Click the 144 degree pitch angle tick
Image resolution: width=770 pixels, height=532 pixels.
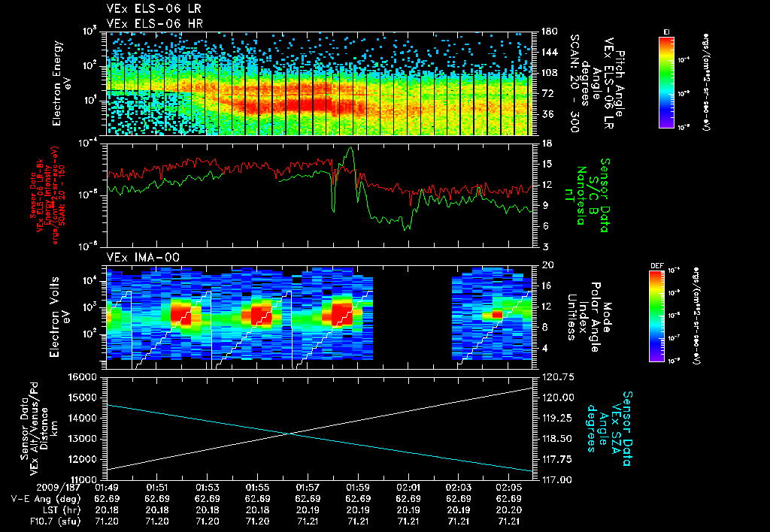pos(549,52)
